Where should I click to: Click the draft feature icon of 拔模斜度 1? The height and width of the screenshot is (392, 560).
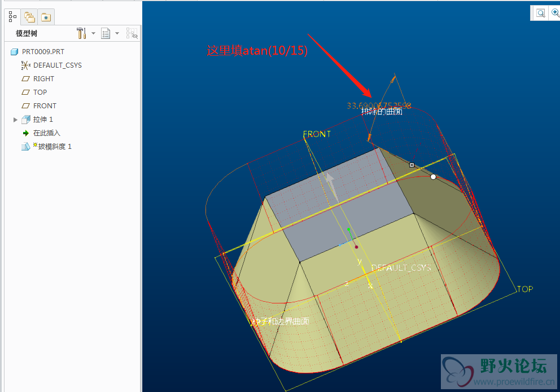coord(25,147)
